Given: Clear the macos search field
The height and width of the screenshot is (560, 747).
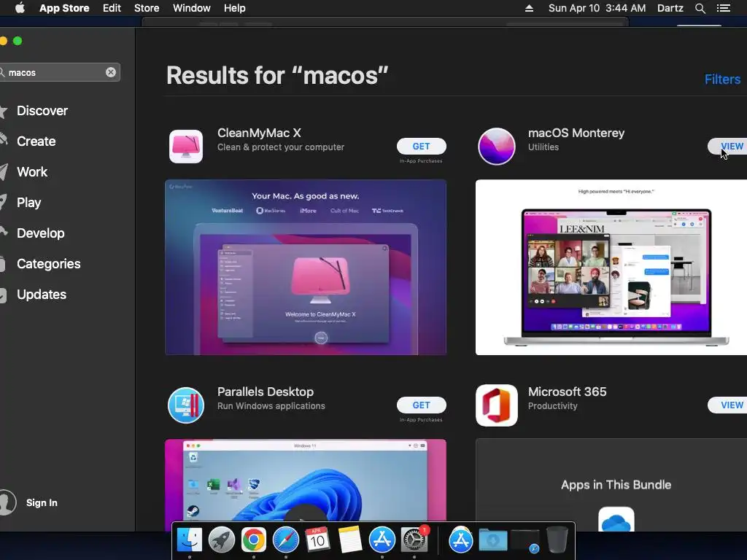Looking at the screenshot, I should pyautogui.click(x=111, y=72).
